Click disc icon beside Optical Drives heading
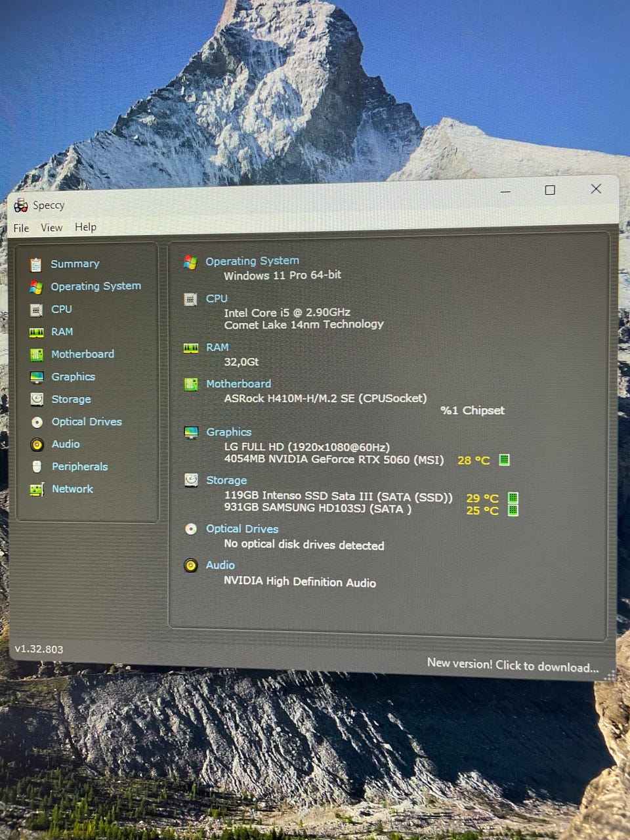The image size is (630, 840). pyautogui.click(x=191, y=529)
